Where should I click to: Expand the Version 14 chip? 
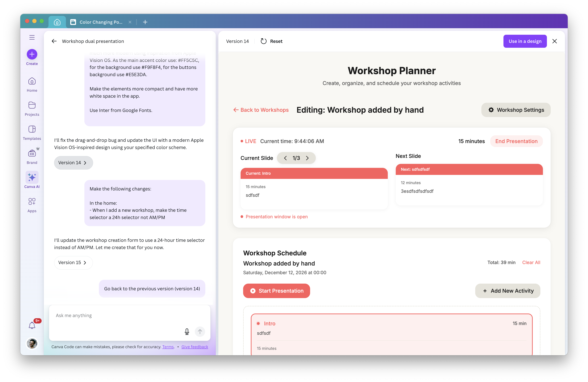[73, 163]
